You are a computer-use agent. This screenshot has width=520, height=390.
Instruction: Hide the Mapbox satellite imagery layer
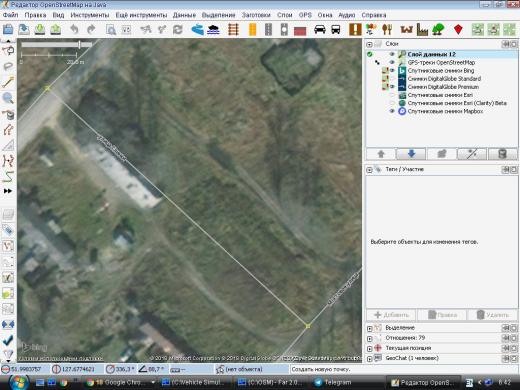click(x=392, y=111)
